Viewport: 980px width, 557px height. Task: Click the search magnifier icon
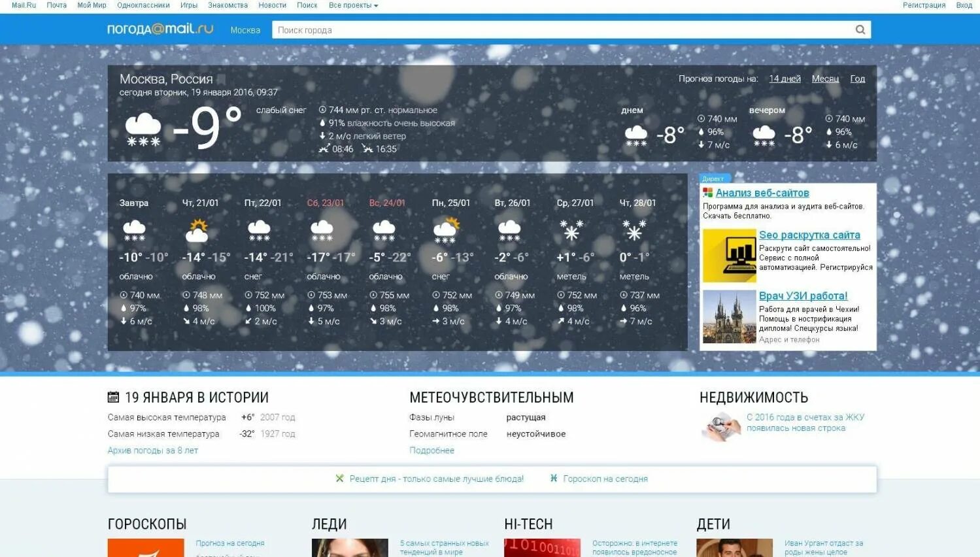860,29
